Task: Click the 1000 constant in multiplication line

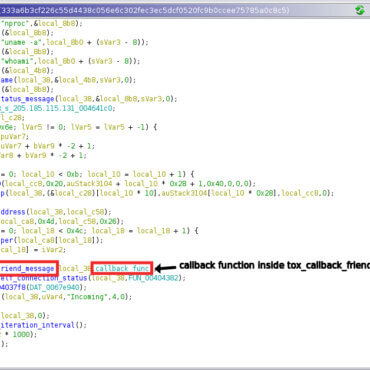Action: click(21, 334)
